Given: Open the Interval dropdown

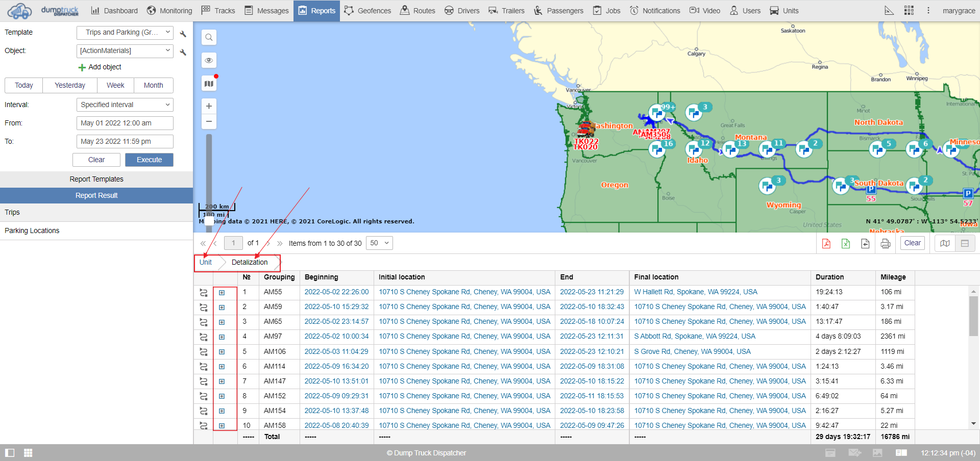Looking at the screenshot, I should click(x=125, y=105).
